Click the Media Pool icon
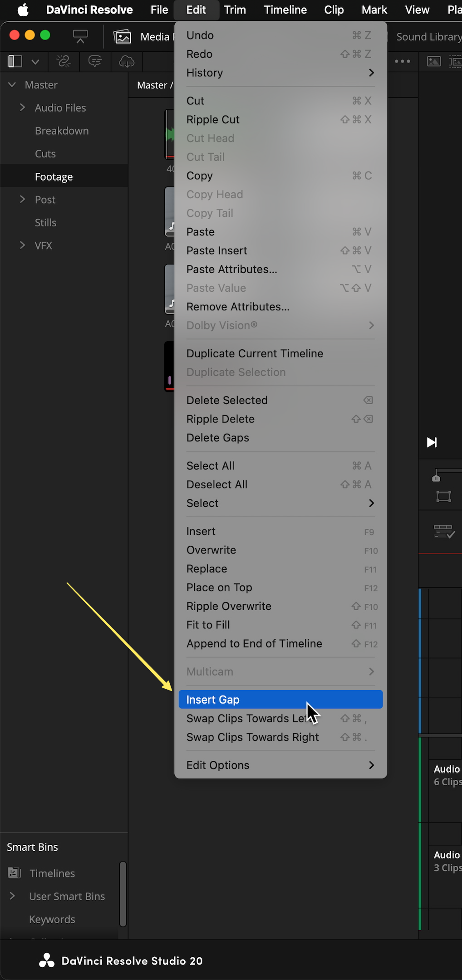 pos(123,37)
